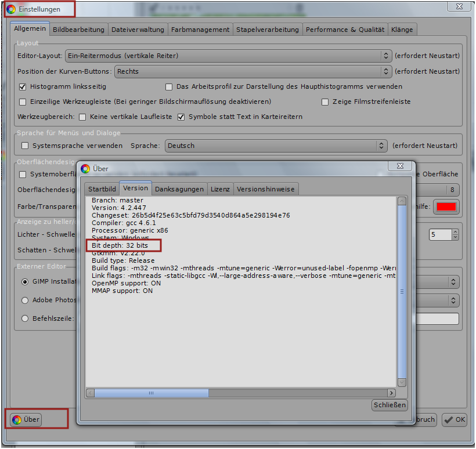
Task: Open the Bildbearbeitung tab
Action: point(78,30)
